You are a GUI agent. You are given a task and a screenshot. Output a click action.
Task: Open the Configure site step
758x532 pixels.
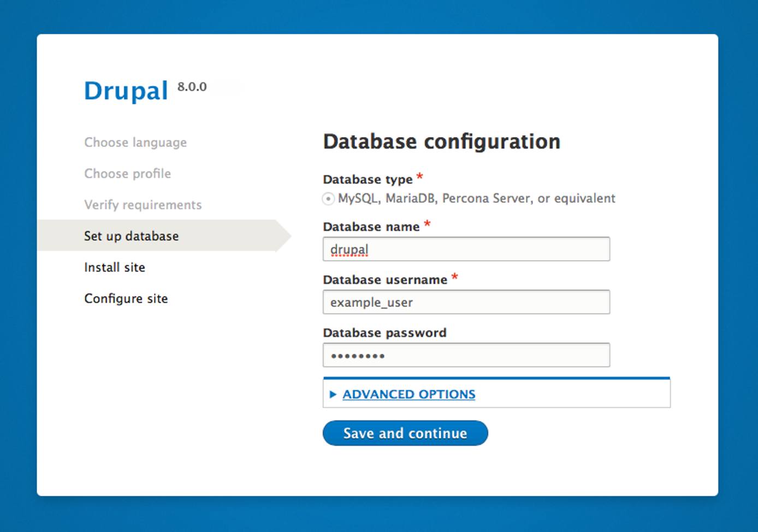pos(126,299)
